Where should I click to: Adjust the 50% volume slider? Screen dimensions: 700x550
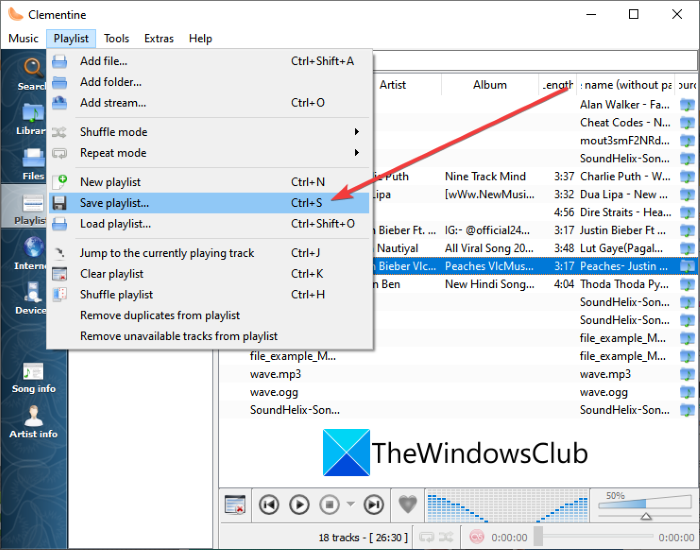[x=645, y=505]
